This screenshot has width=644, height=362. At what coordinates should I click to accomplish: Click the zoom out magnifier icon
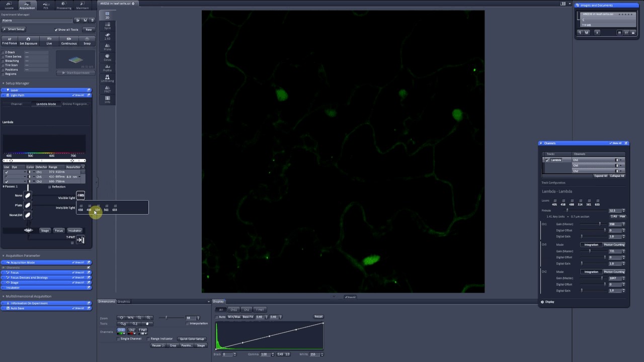[x=140, y=318]
